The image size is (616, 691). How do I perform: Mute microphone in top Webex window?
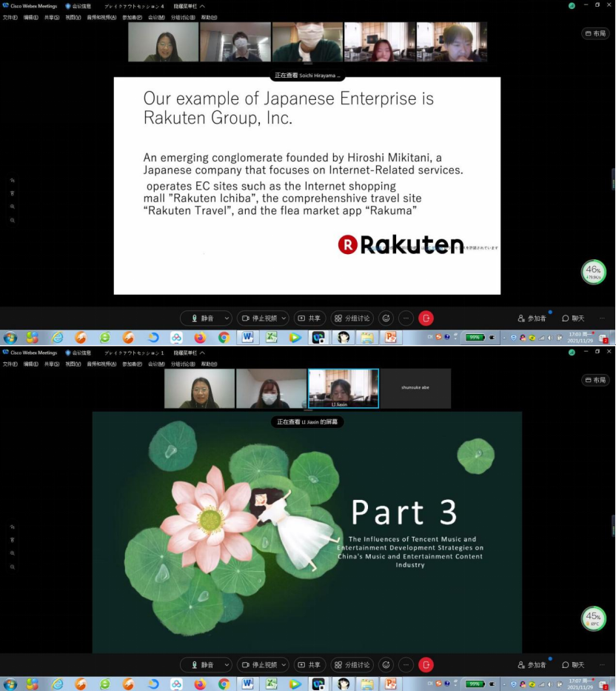(x=201, y=318)
